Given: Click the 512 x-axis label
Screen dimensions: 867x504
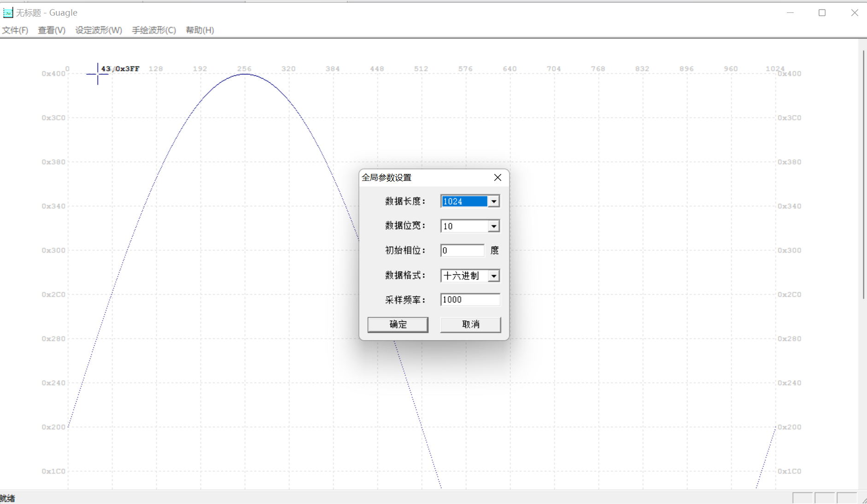Looking at the screenshot, I should click(x=421, y=69).
